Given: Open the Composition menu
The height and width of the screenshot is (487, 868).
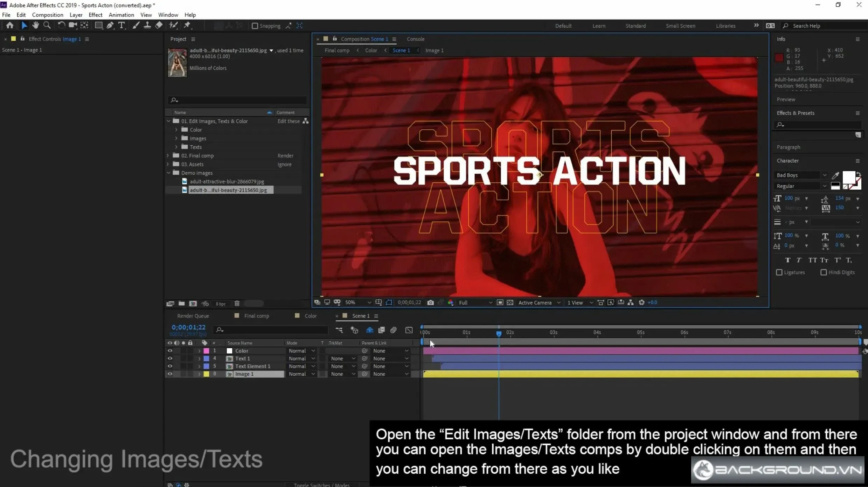Looking at the screenshot, I should coord(48,15).
